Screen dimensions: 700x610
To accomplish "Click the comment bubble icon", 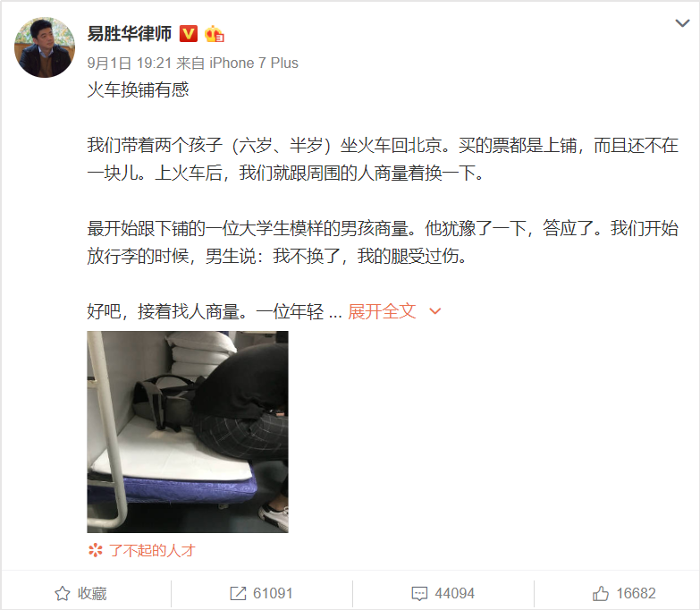I will point(419,594).
